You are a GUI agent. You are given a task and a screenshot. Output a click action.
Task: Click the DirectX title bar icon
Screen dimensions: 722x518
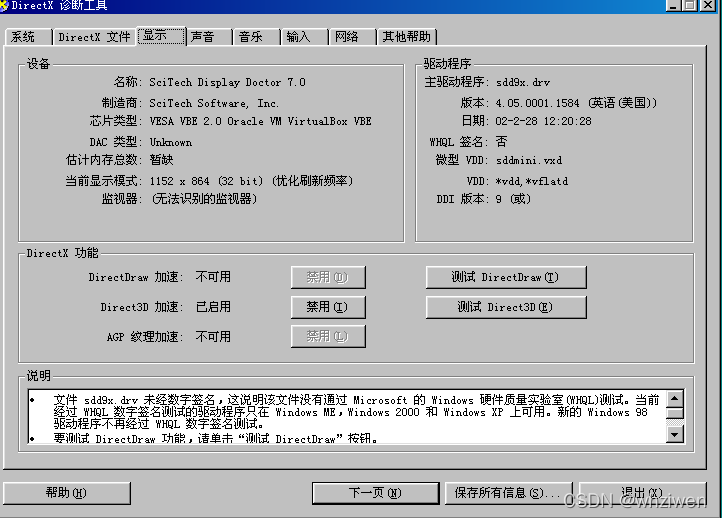(x=4, y=6)
